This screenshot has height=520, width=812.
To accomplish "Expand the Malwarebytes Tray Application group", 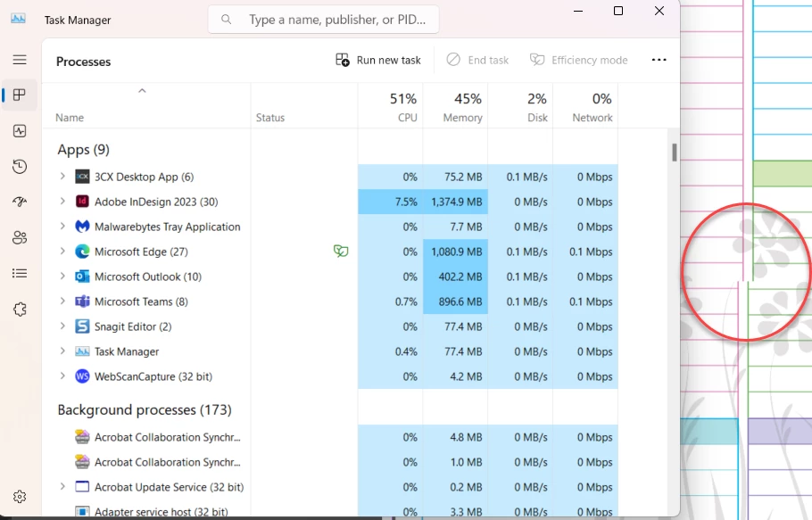I will point(62,227).
